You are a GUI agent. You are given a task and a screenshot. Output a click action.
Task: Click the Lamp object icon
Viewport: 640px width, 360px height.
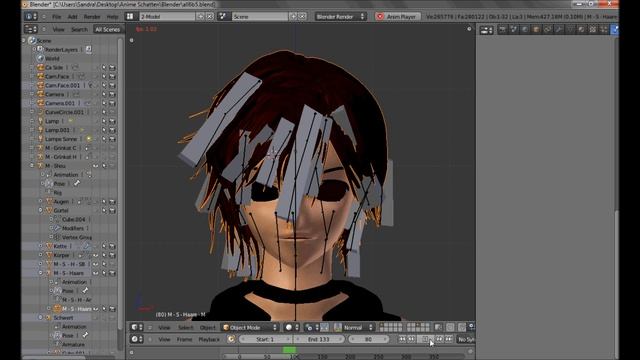[40, 121]
